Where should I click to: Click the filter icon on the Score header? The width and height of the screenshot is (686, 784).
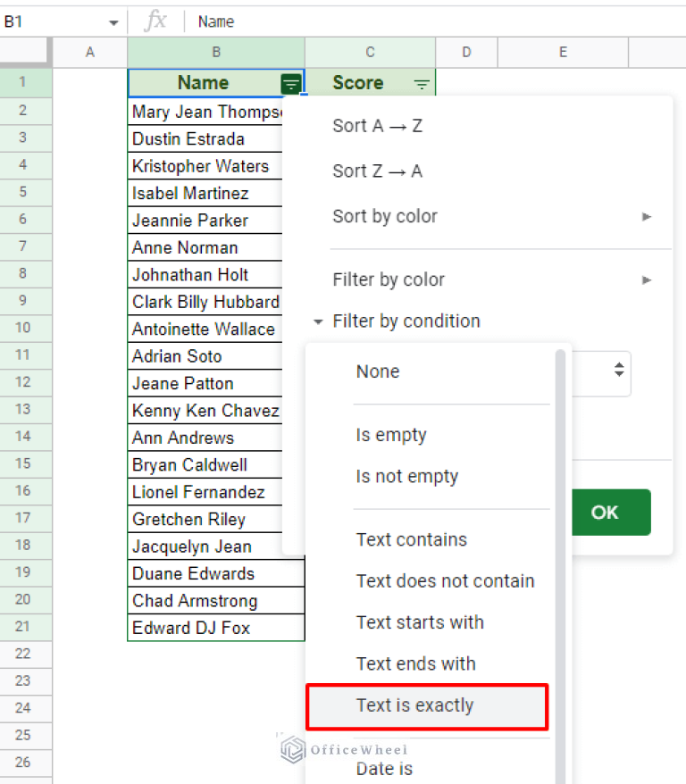point(421,83)
